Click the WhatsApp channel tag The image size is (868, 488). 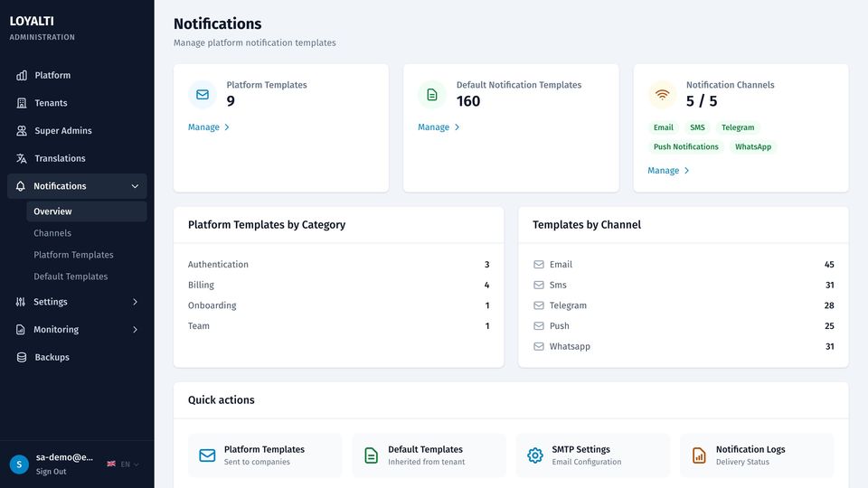(753, 146)
